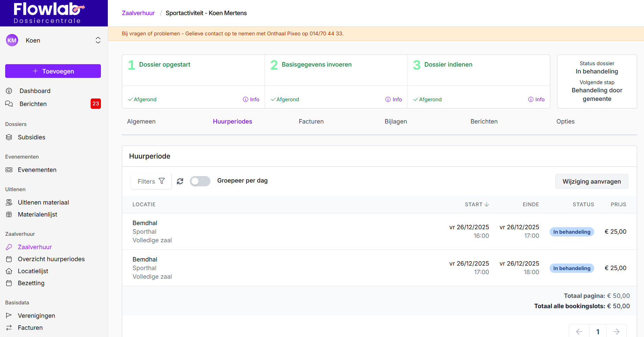The width and height of the screenshot is (644, 337).
Task: Click the Locatielijst house icon
Action: click(x=9, y=271)
